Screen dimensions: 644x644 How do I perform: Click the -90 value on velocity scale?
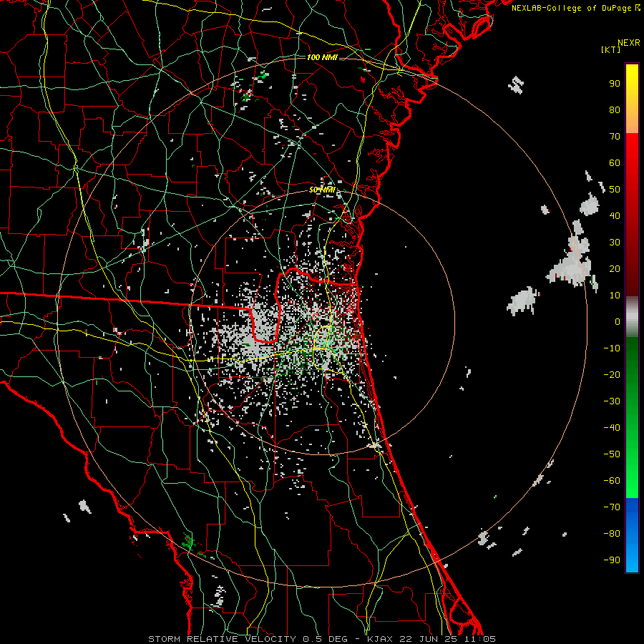point(612,560)
